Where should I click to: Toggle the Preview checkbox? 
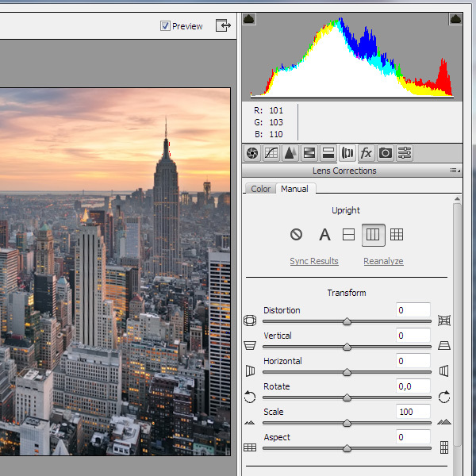(165, 26)
